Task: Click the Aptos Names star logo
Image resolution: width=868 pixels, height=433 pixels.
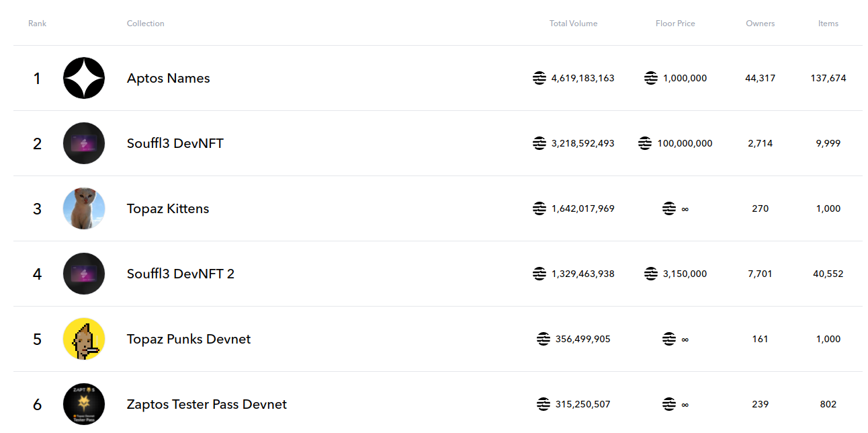Action: [84, 78]
